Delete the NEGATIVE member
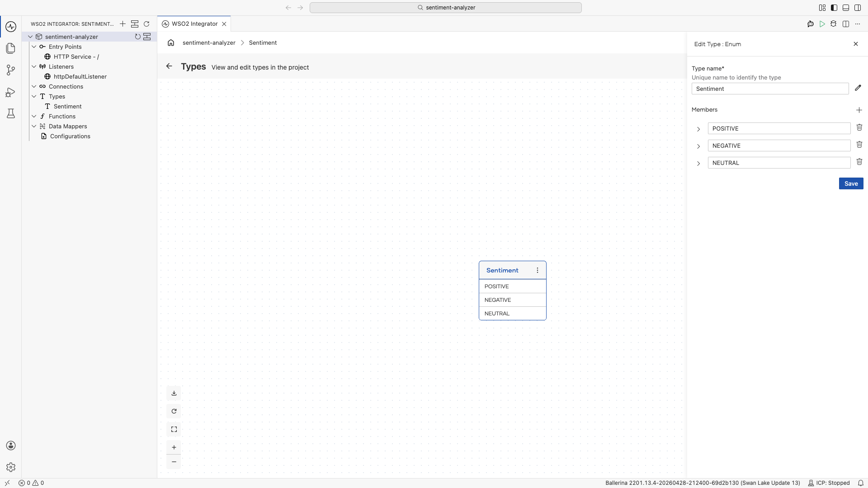This screenshot has height=488, width=868. pos(859,145)
